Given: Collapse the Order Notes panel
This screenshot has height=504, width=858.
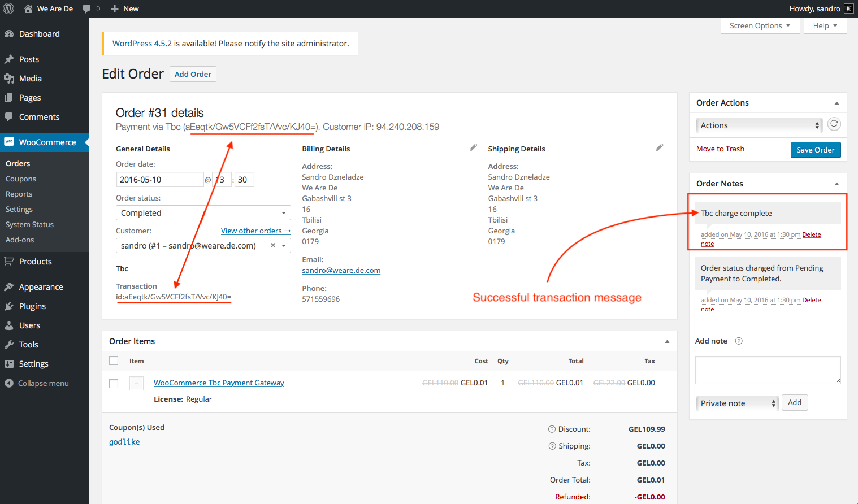Looking at the screenshot, I should click(837, 184).
